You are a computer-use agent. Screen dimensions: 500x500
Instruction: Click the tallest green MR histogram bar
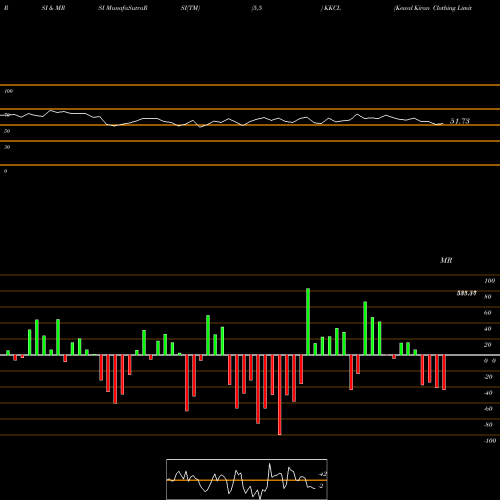(308, 321)
